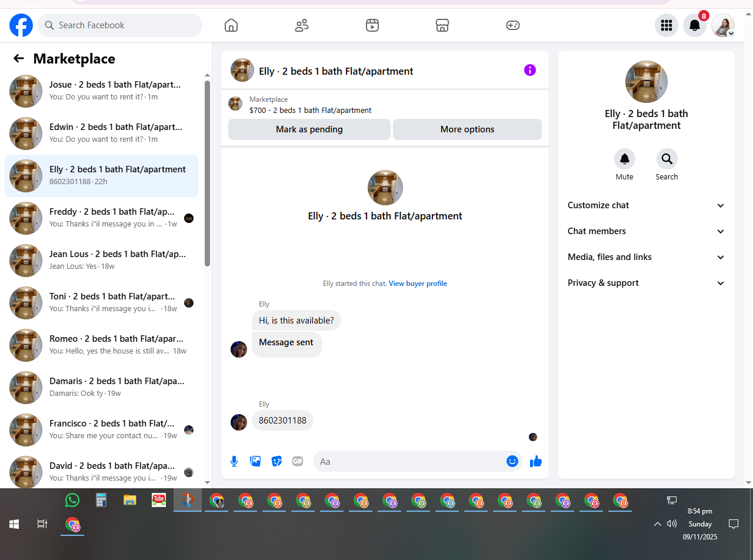The image size is (753, 560).
Task: Click the conversation list scrollbar
Action: tap(207, 174)
